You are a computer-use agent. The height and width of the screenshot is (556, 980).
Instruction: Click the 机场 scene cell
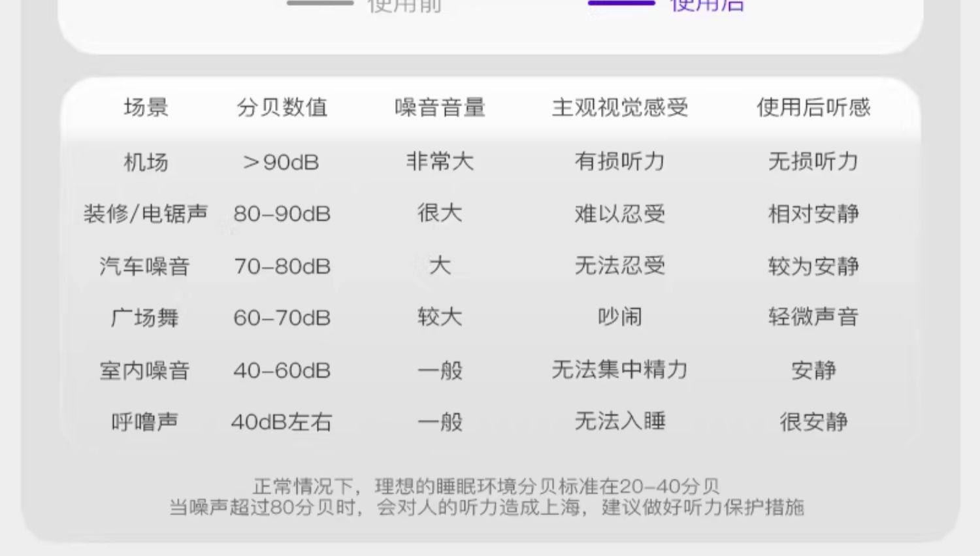(146, 162)
